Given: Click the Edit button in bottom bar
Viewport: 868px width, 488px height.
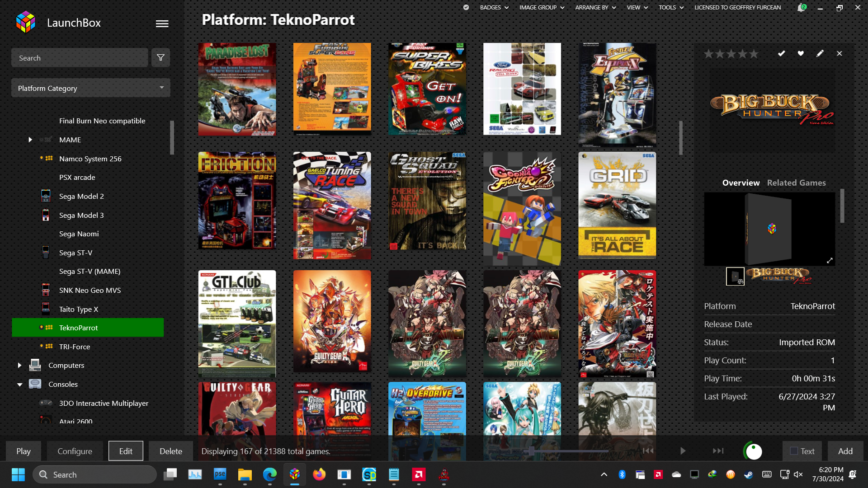Looking at the screenshot, I should coord(126,451).
